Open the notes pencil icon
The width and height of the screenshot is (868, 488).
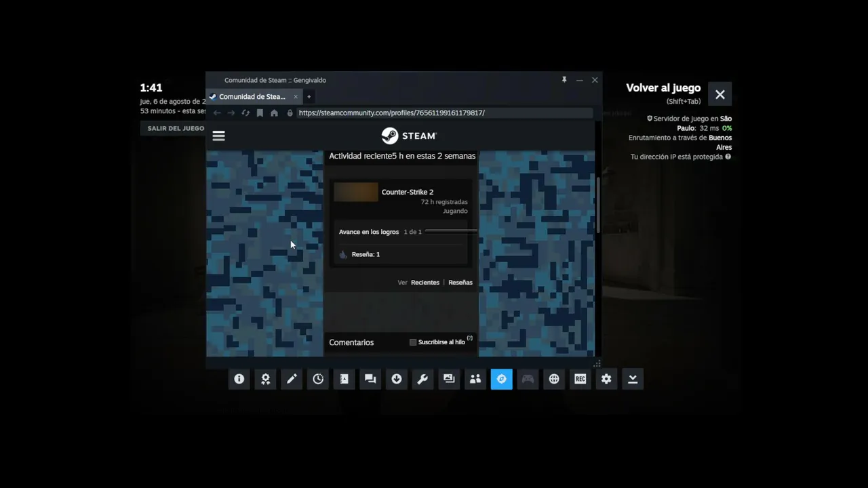tap(292, 379)
